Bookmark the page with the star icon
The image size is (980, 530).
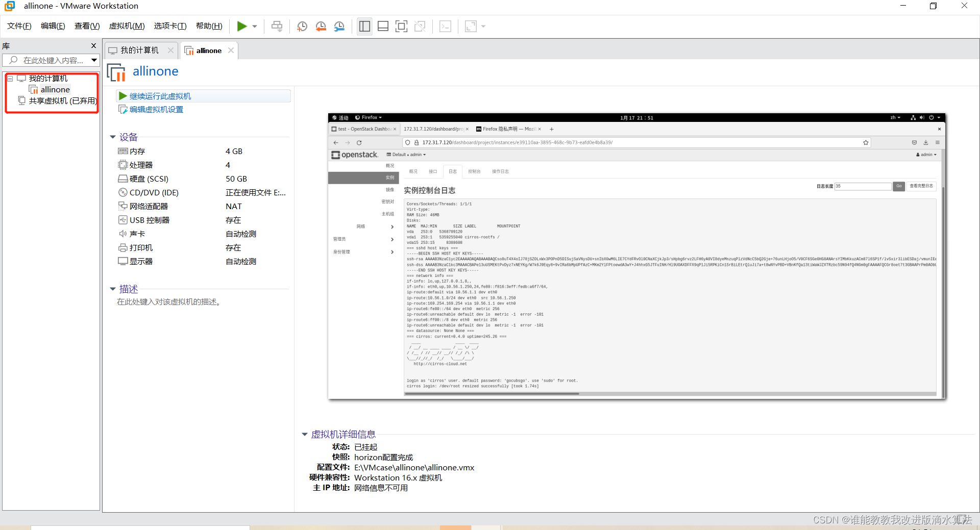(866, 143)
